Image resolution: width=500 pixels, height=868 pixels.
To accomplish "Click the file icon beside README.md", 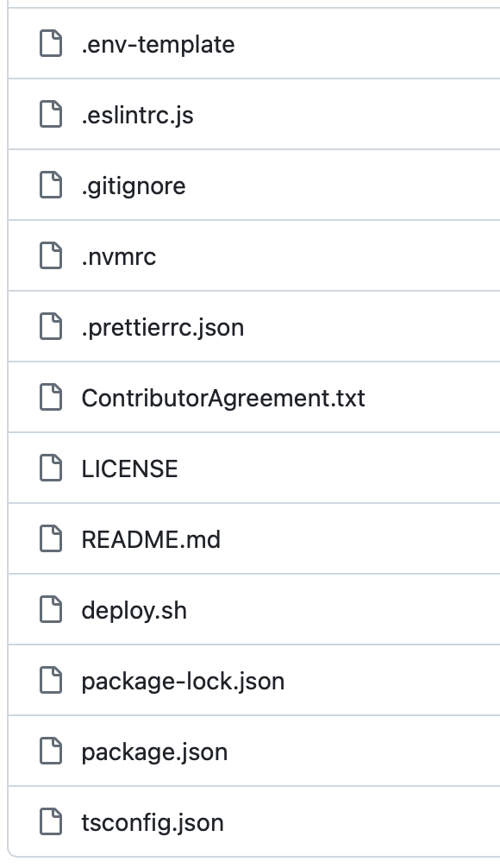I will coord(51,539).
